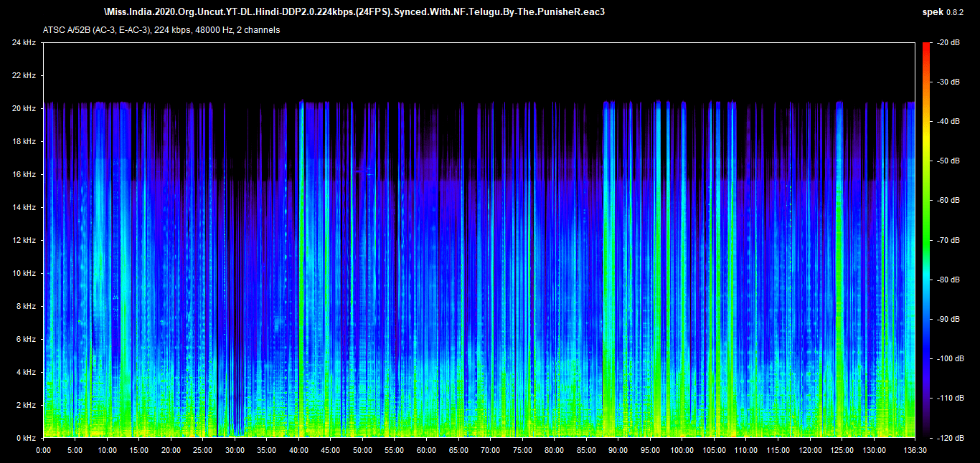
Task: Click the 4 kHz frequency axis label
Action: (25, 373)
